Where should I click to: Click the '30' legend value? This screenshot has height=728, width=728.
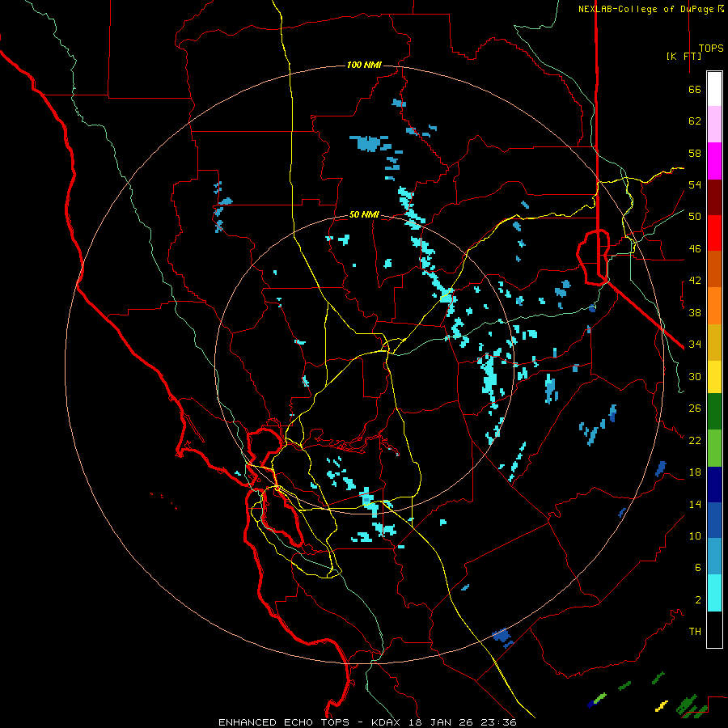[695, 376]
